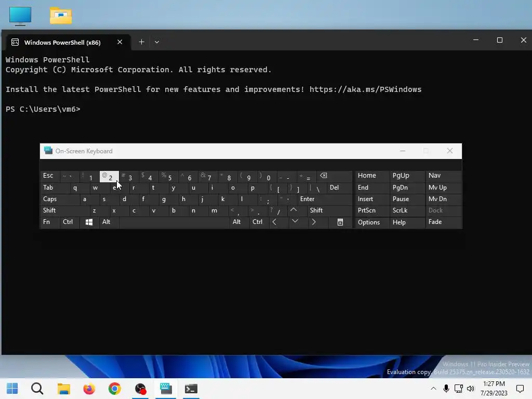Click the Windows logo key on On-Screen Keyboard
532x399 pixels.
click(89, 222)
